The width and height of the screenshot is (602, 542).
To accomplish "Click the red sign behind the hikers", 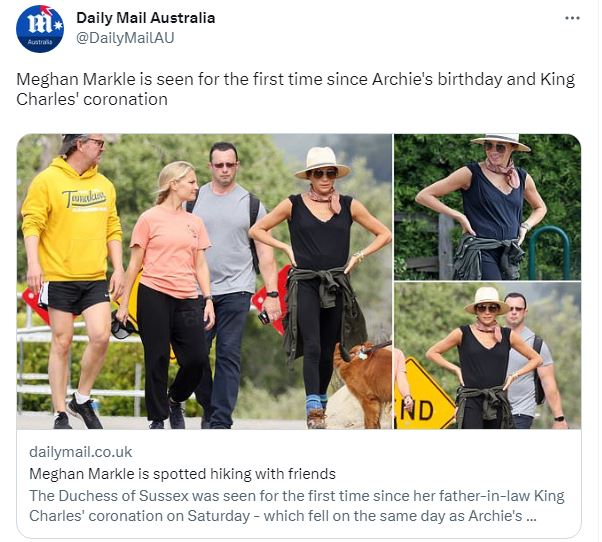I will [x=271, y=288].
